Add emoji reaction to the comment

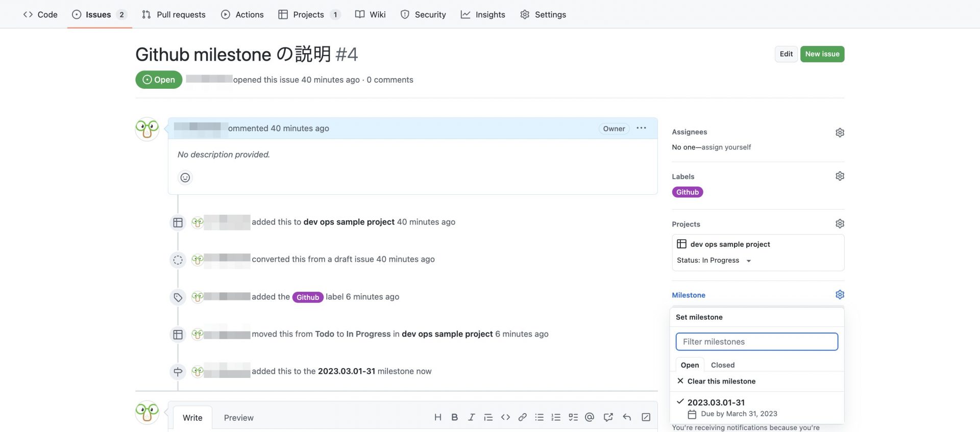[x=185, y=177]
